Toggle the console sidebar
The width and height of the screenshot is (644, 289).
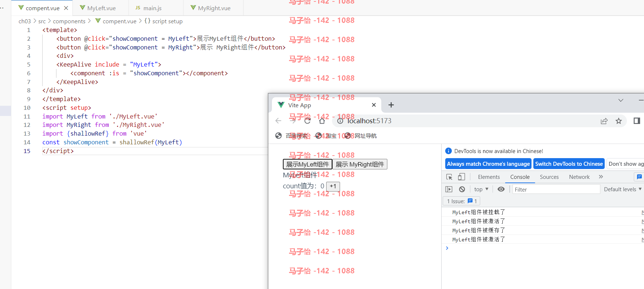449,189
